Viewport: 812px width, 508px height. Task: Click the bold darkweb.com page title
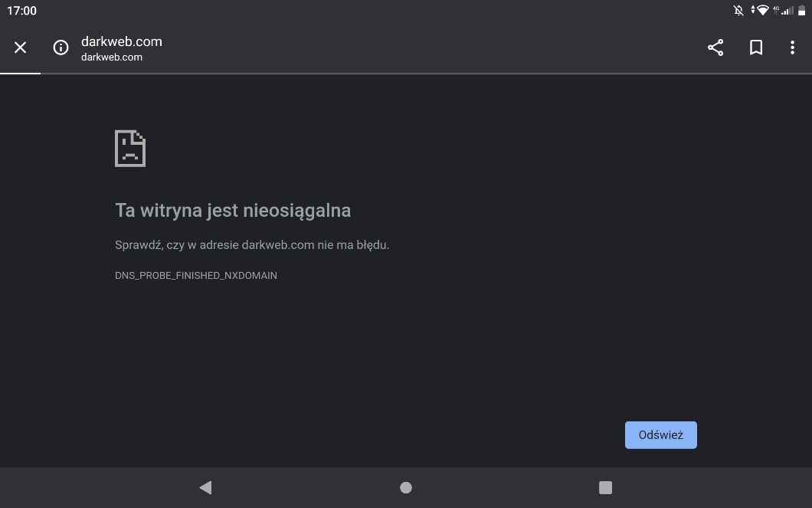coord(121,41)
